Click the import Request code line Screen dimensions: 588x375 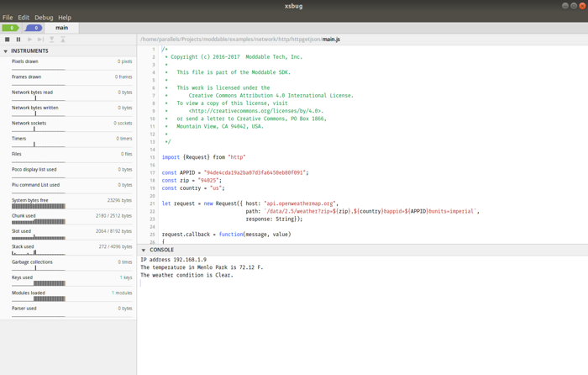(203, 157)
